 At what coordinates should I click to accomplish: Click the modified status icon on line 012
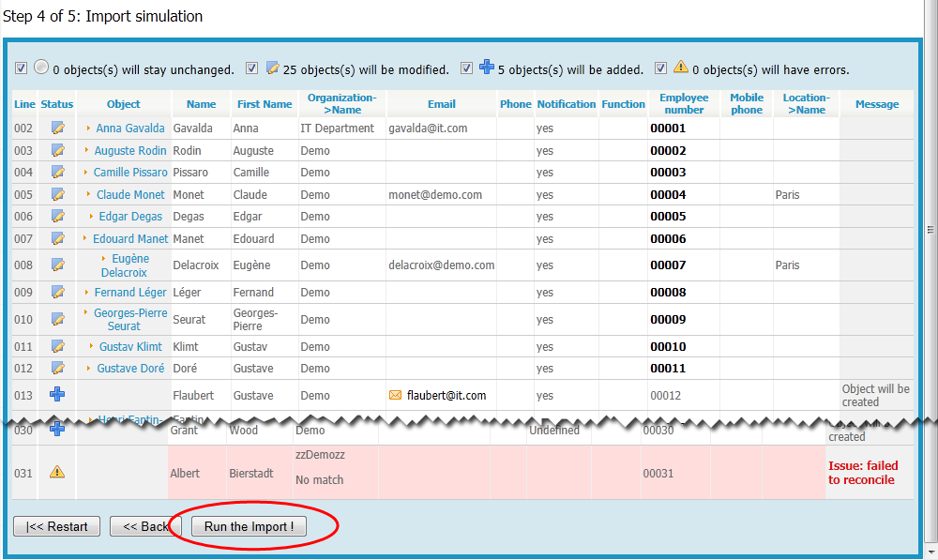57,368
